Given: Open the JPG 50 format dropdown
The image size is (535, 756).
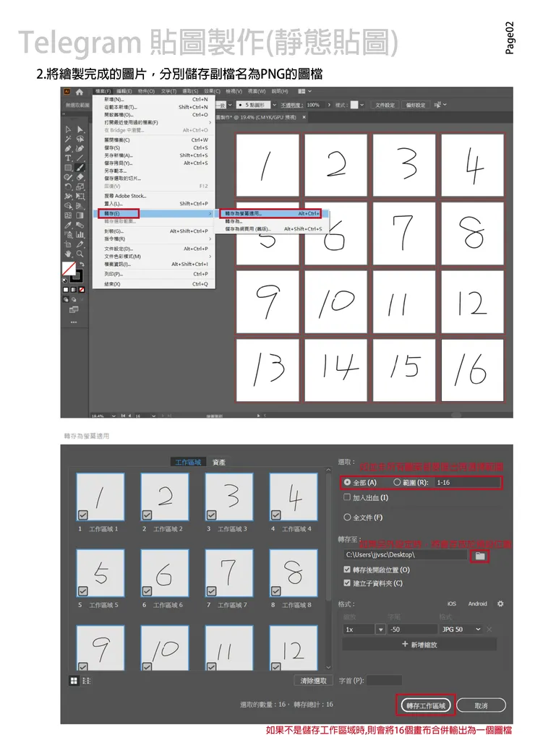Looking at the screenshot, I should [461, 630].
